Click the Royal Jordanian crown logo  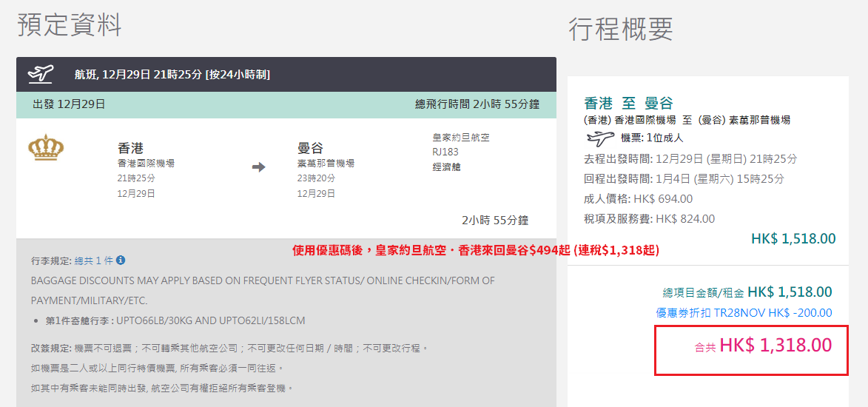click(46, 147)
